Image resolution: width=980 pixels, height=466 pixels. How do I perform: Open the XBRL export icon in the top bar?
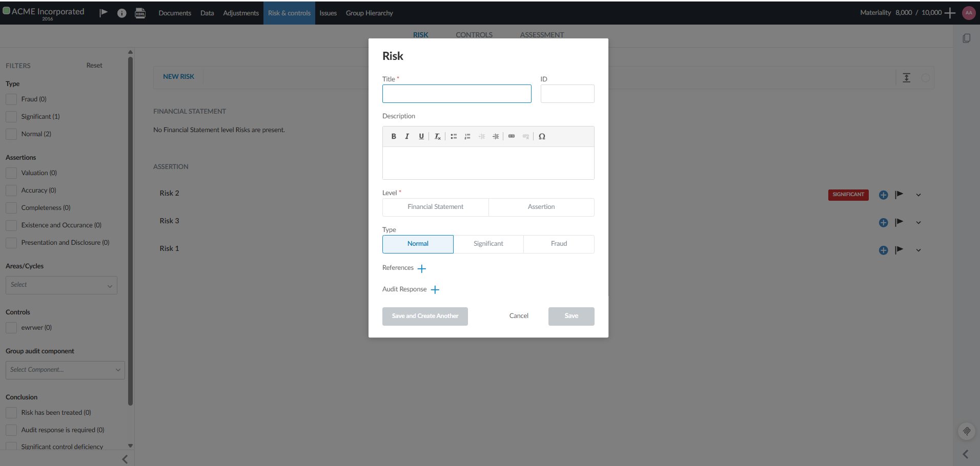[x=140, y=13]
